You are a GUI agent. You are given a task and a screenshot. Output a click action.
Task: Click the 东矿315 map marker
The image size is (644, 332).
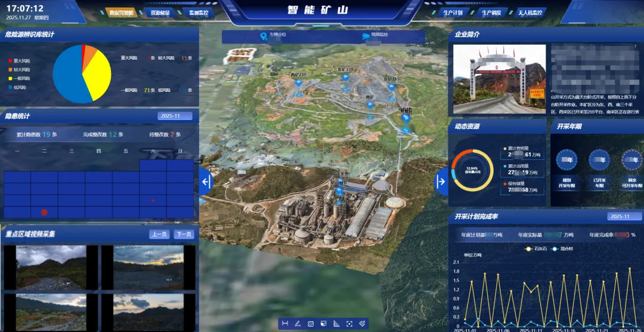click(x=391, y=87)
